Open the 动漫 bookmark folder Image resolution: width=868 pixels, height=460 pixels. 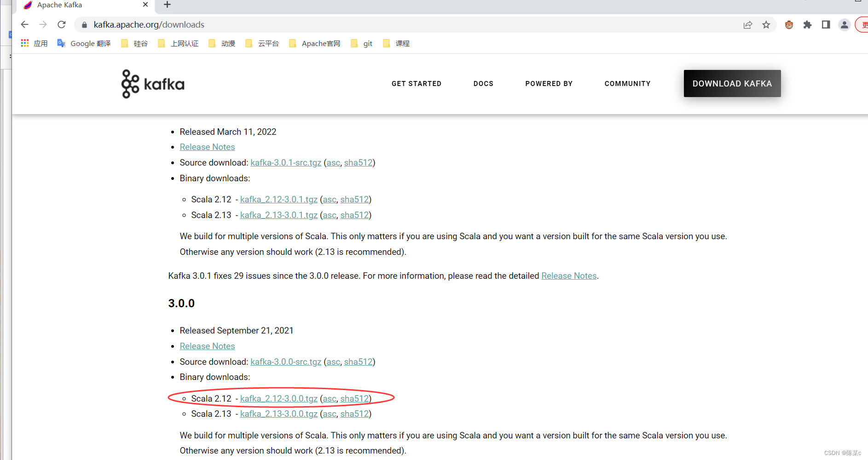[x=222, y=43]
